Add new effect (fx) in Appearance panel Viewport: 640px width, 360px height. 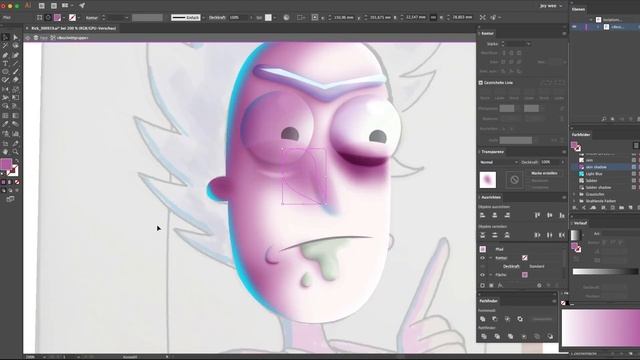pos(500,285)
